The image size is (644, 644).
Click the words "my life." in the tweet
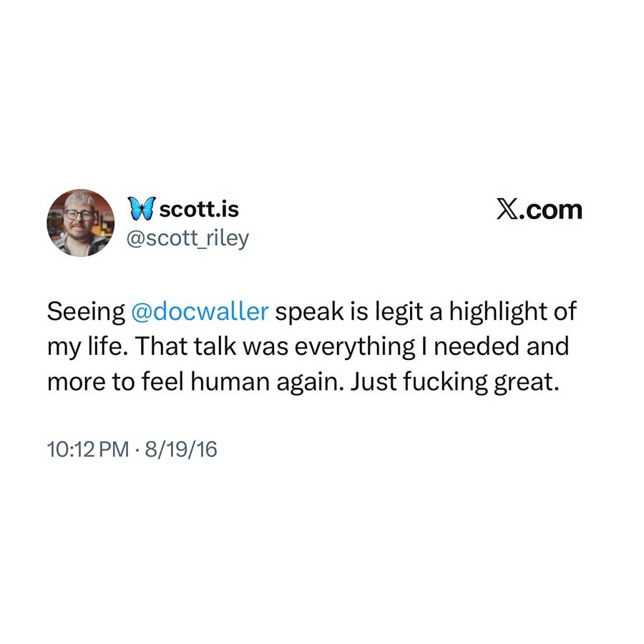pyautogui.click(x=87, y=348)
